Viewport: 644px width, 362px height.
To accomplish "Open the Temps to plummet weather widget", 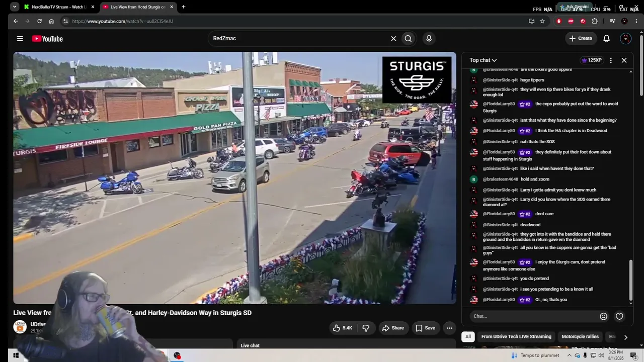I will point(535,355).
